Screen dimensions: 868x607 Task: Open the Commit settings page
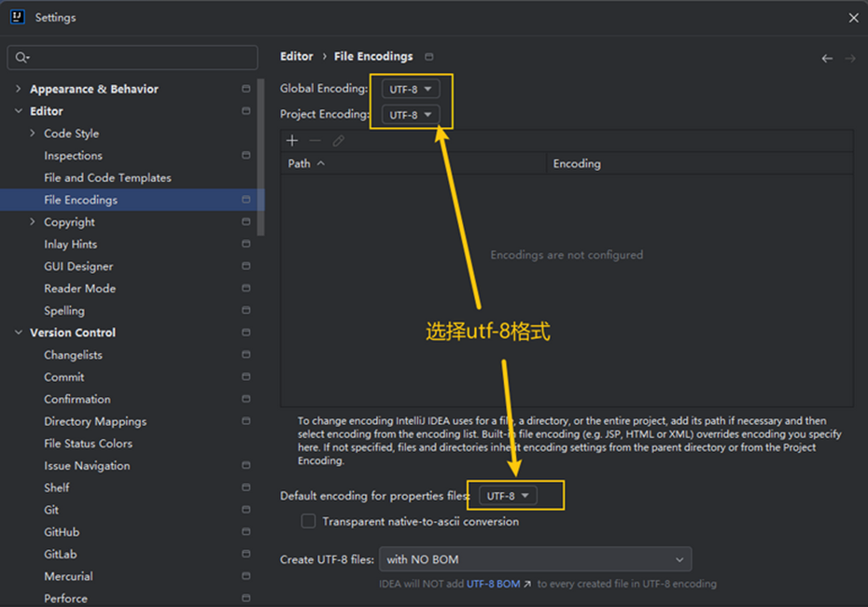(64, 377)
